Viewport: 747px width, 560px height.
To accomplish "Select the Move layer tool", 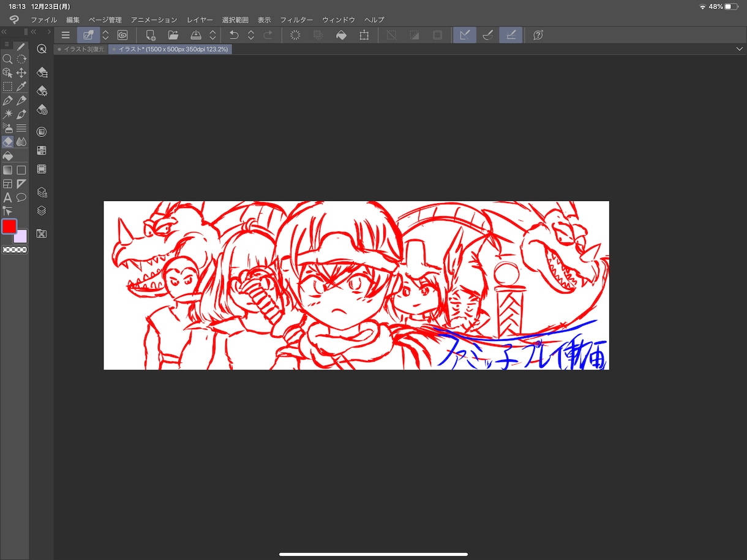I will [x=21, y=73].
